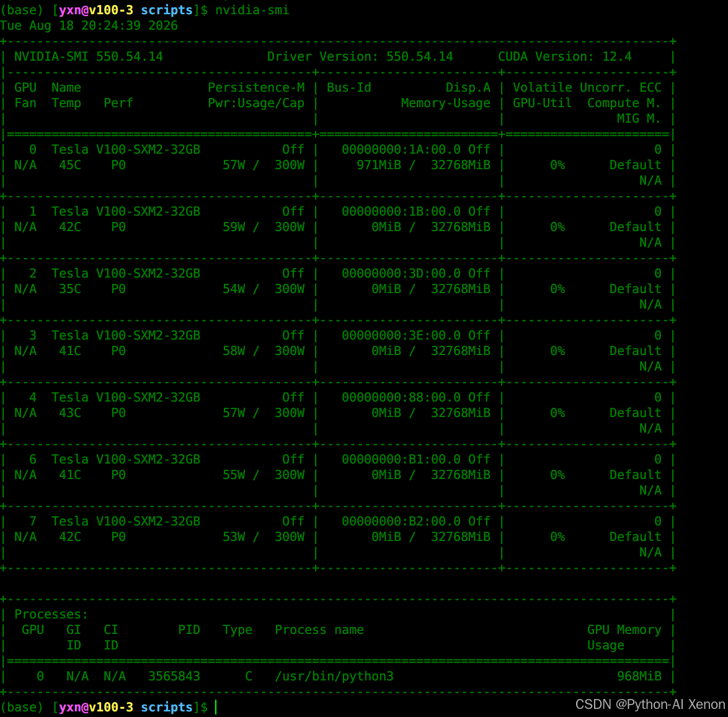Click bus ID 00000000:1A:00.0
Screen dimensions: 728x717
(401, 149)
